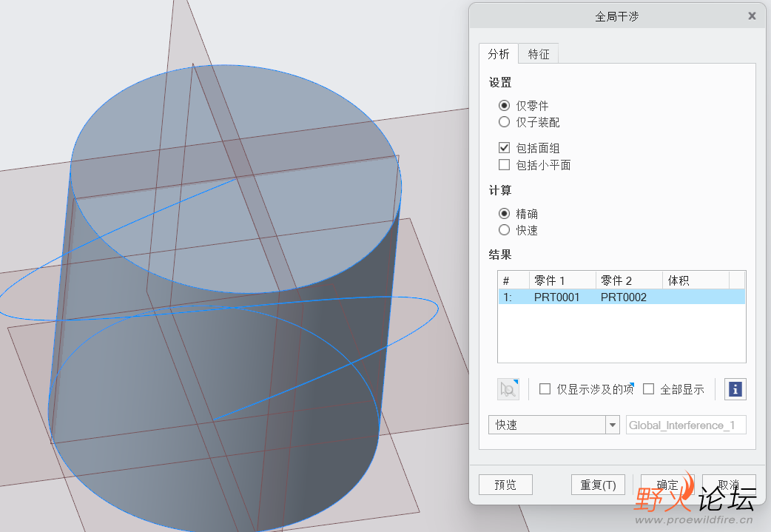The height and width of the screenshot is (532, 771).
Task: Click the info icon button in results area
Action: click(x=735, y=389)
